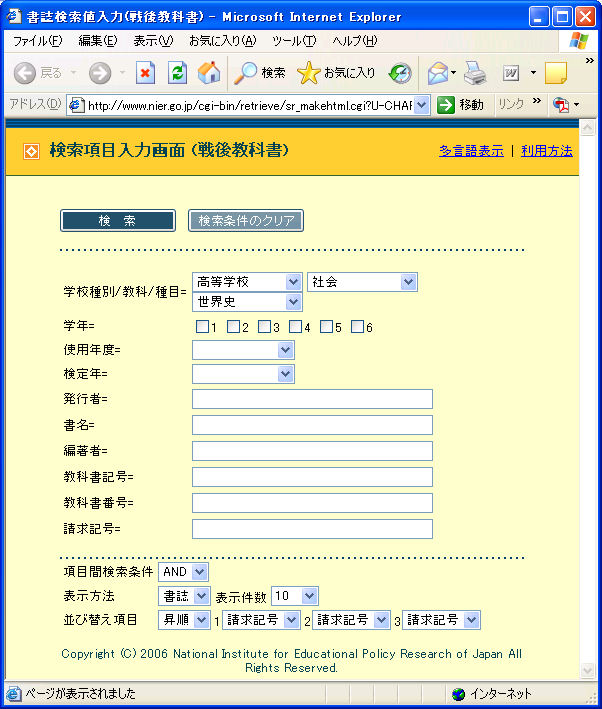The image size is (602, 709).
Task: Expand the 使用年度 dropdown
Action: pyautogui.click(x=243, y=349)
